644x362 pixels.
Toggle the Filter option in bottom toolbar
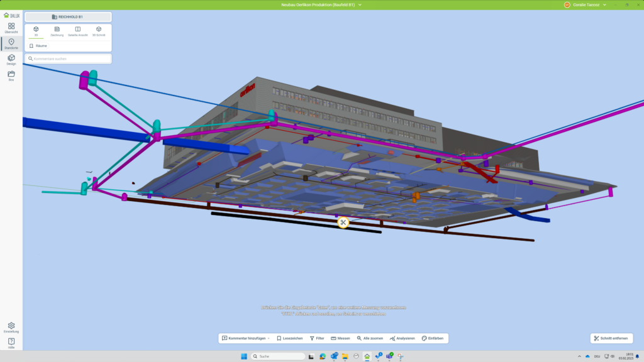coord(316,338)
